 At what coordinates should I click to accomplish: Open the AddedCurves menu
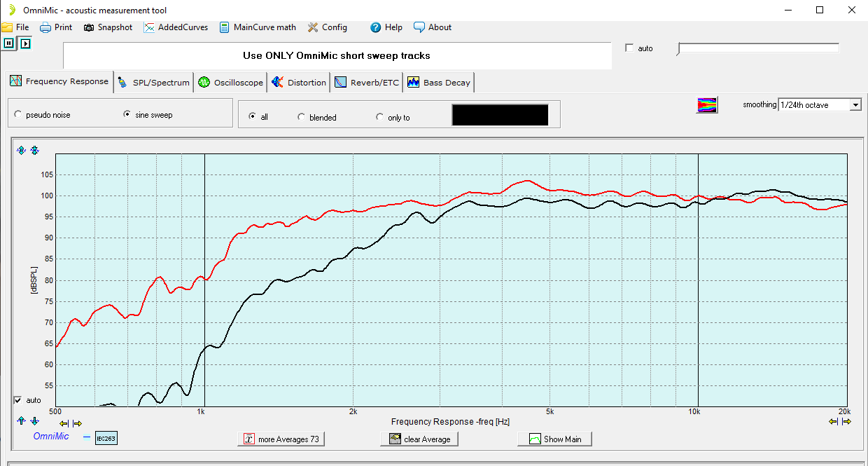click(x=176, y=27)
